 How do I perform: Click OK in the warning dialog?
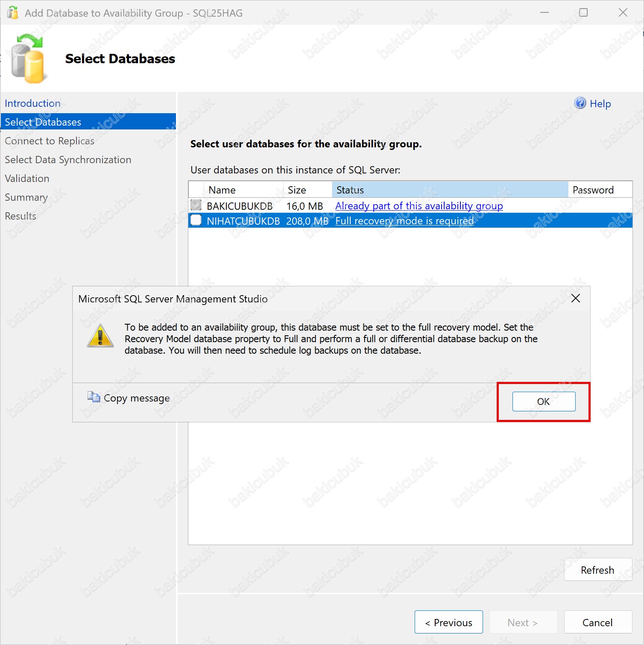pos(543,402)
